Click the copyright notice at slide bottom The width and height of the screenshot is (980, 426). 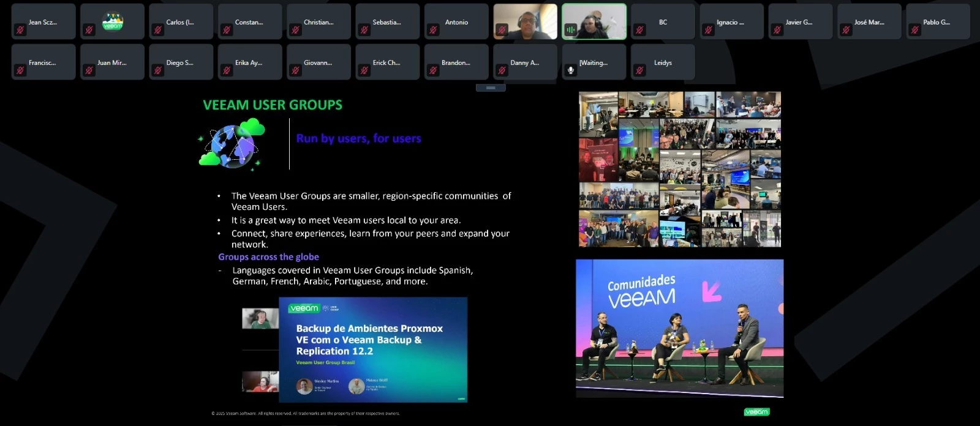tap(306, 413)
